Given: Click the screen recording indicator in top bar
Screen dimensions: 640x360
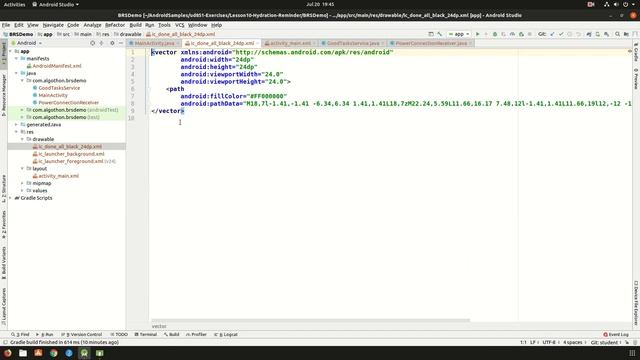Looking at the screenshot, I should pyautogui.click(x=591, y=4).
